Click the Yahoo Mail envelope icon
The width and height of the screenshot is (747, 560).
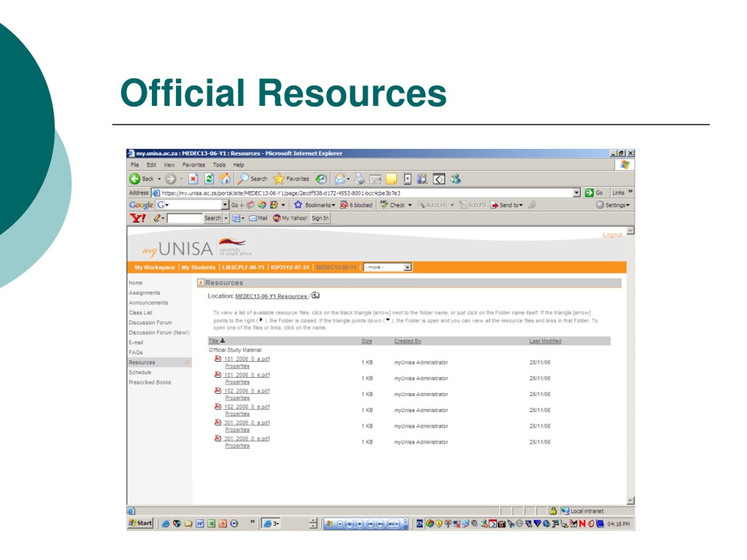(x=253, y=218)
